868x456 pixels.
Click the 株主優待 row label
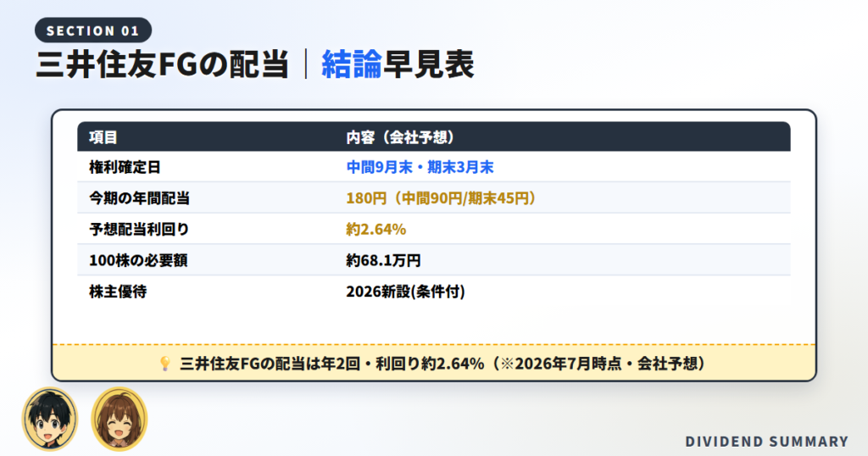pyautogui.click(x=117, y=292)
